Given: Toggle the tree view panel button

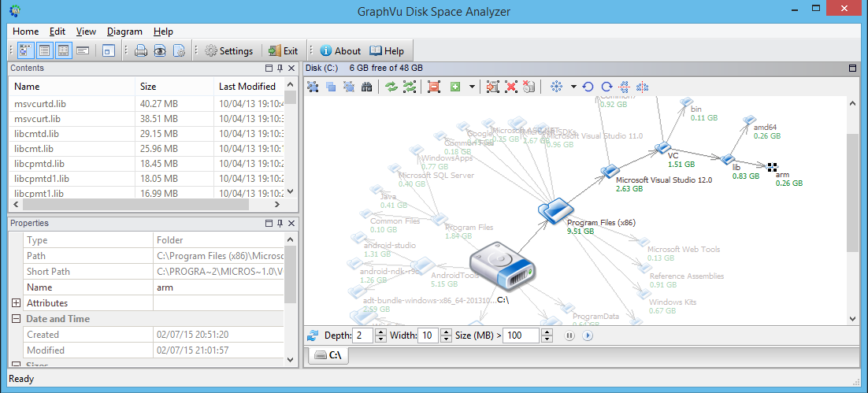Looking at the screenshot, I should (27, 51).
